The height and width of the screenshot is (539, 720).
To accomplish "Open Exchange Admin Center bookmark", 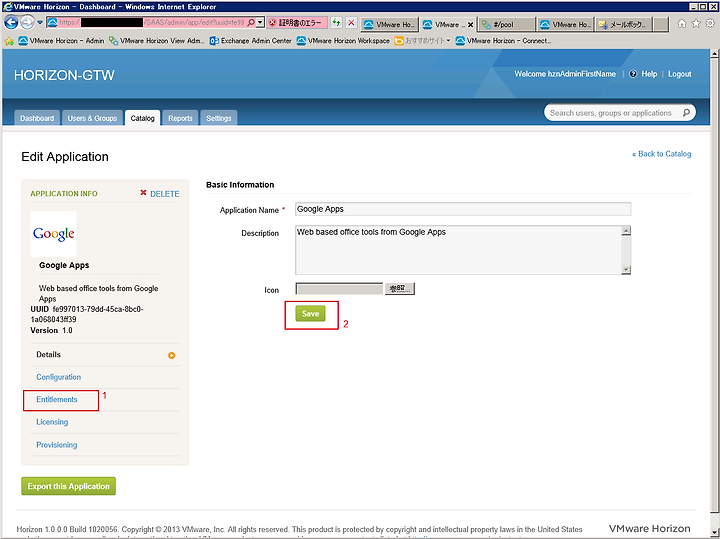I will click(251, 41).
